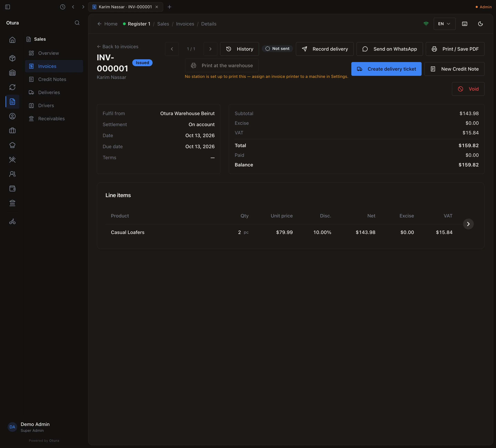
Task: Go to the previous invoice chevron
Action: (x=172, y=49)
